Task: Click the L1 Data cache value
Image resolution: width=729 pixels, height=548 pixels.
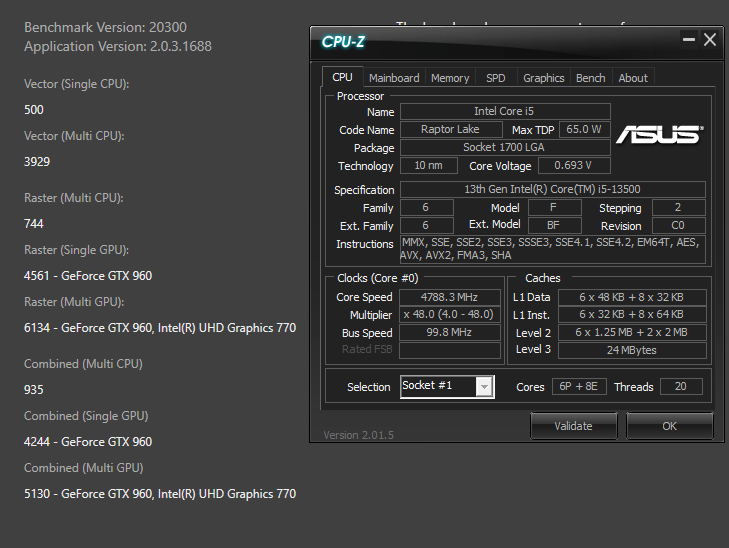Action: coord(632,297)
